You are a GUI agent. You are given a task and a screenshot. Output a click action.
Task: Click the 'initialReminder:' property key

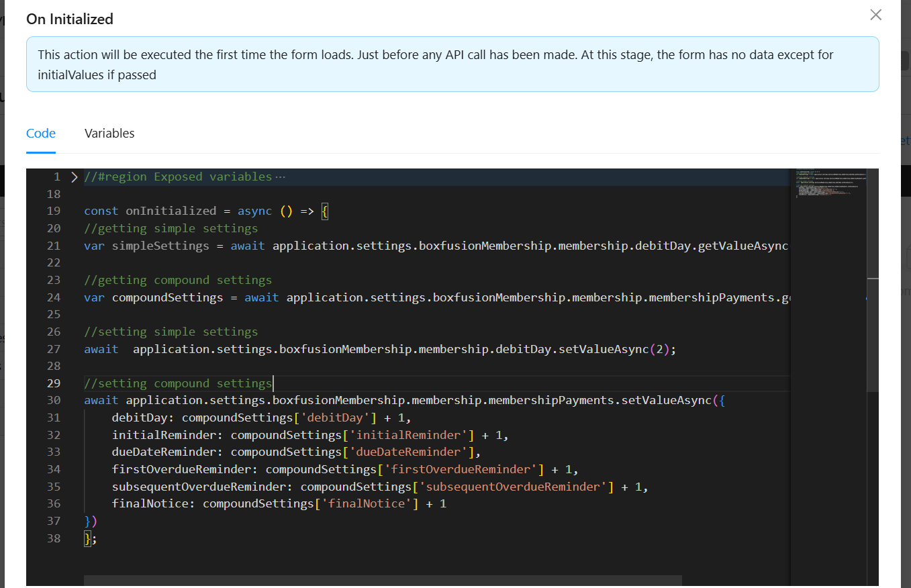(x=168, y=435)
